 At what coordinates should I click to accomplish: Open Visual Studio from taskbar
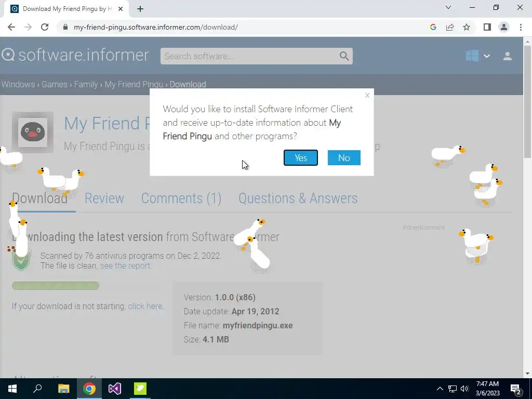115,389
